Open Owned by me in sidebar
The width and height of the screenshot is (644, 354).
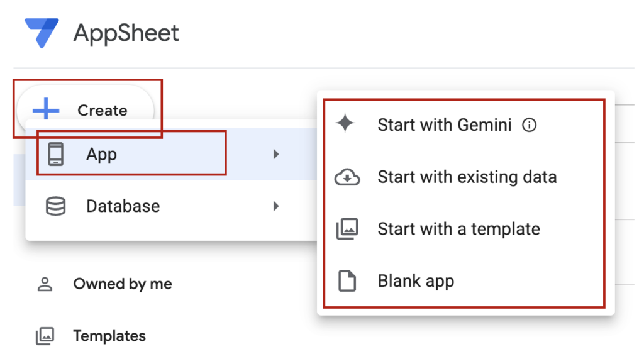122,284
